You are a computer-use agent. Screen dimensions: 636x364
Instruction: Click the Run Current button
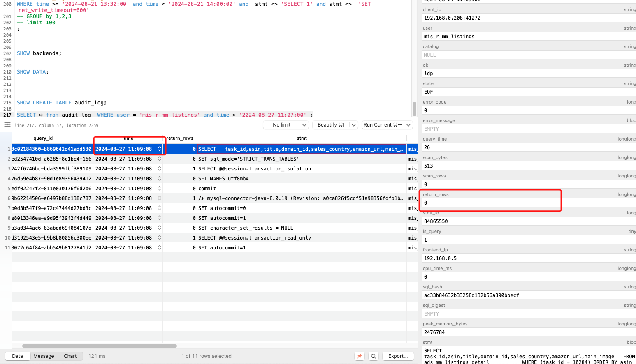[383, 125]
